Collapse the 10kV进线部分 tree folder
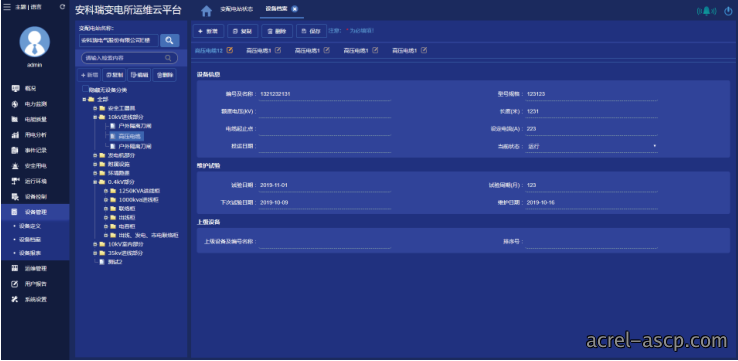738x361 pixels. pos(95,117)
